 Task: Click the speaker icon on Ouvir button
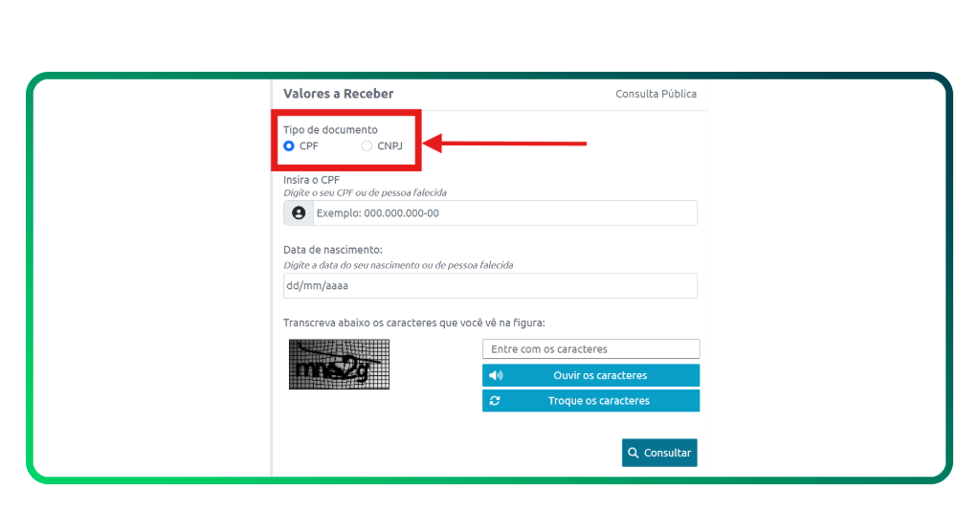tap(496, 375)
